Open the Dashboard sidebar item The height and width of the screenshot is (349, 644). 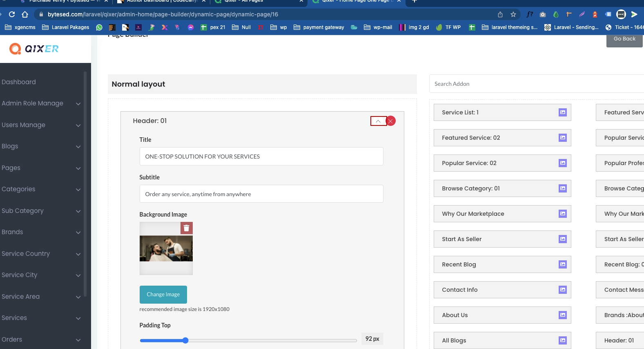(19, 82)
